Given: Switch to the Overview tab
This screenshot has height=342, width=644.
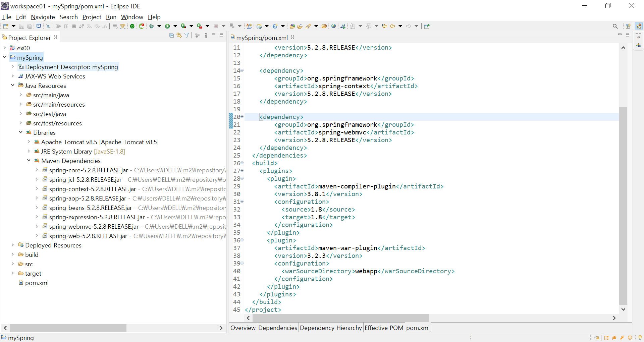Looking at the screenshot, I should point(243,328).
